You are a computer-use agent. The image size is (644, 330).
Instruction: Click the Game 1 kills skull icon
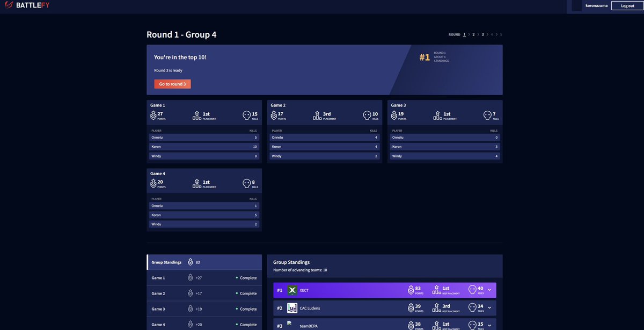click(247, 115)
